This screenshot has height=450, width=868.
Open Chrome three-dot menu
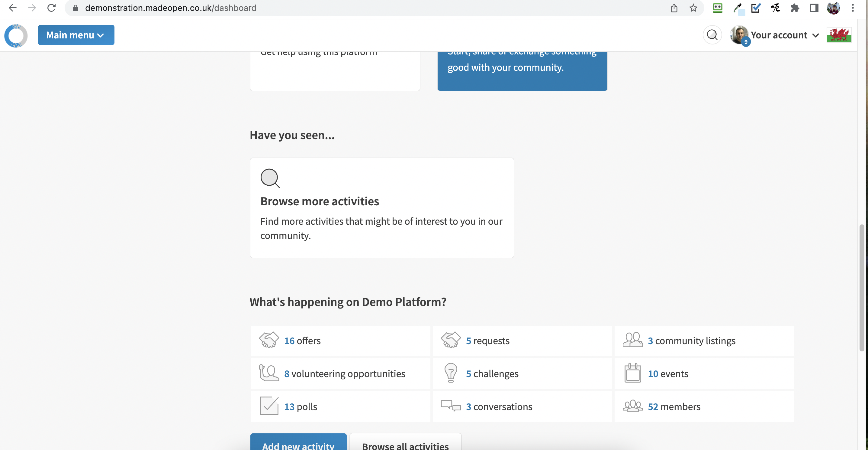click(853, 8)
